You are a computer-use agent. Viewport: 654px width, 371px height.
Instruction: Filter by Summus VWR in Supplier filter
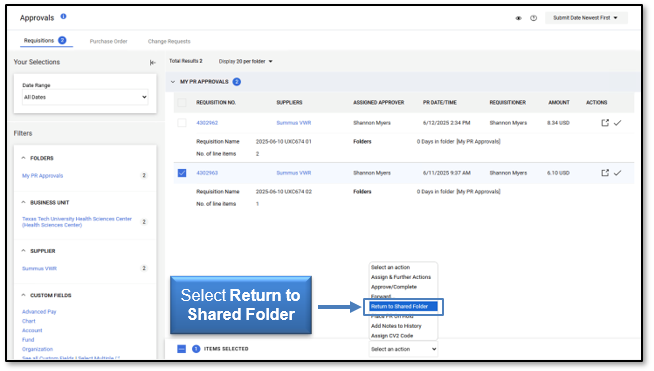coord(39,268)
